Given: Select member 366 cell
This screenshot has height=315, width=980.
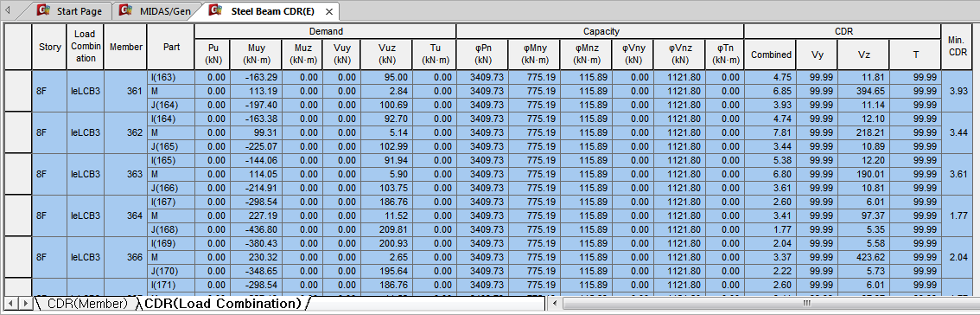Looking at the screenshot, I should (x=125, y=257).
